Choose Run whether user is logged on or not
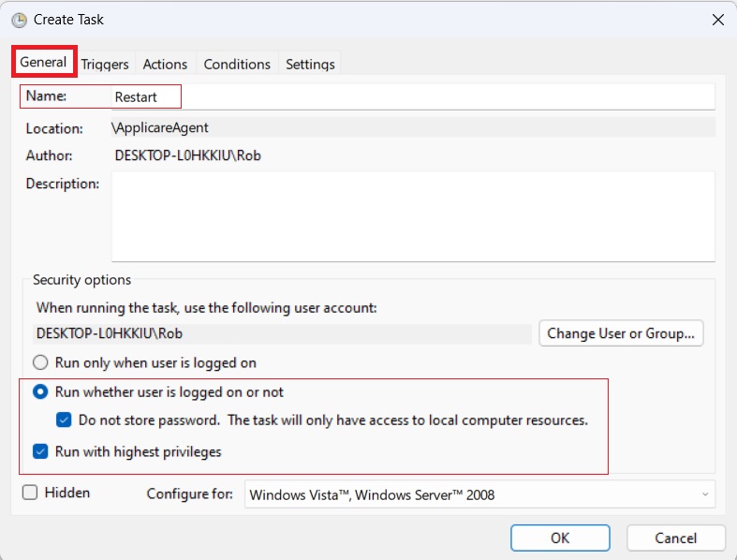 (x=40, y=392)
